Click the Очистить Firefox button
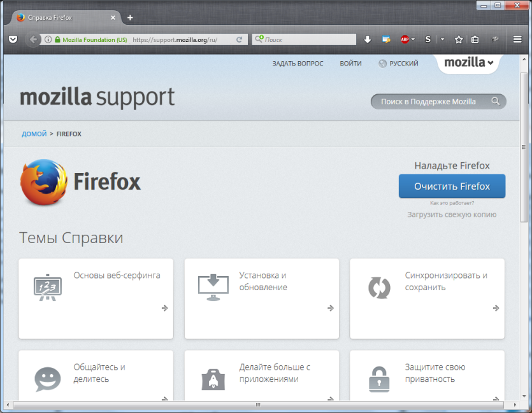 [x=452, y=186]
